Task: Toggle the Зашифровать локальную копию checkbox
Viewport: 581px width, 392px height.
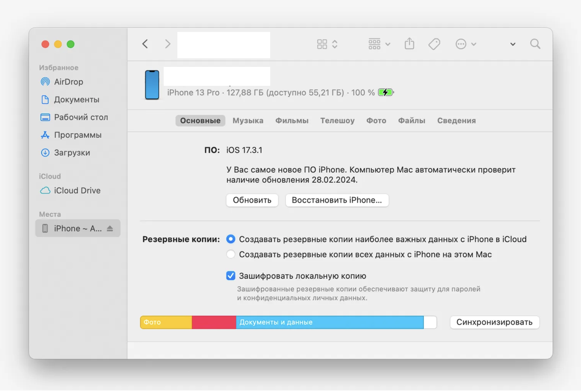Action: pyautogui.click(x=231, y=276)
